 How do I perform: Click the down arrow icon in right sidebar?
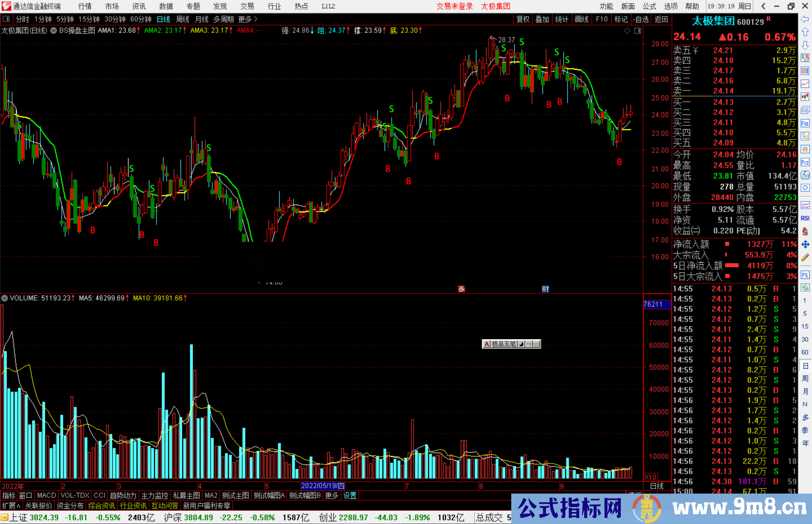coord(805,45)
